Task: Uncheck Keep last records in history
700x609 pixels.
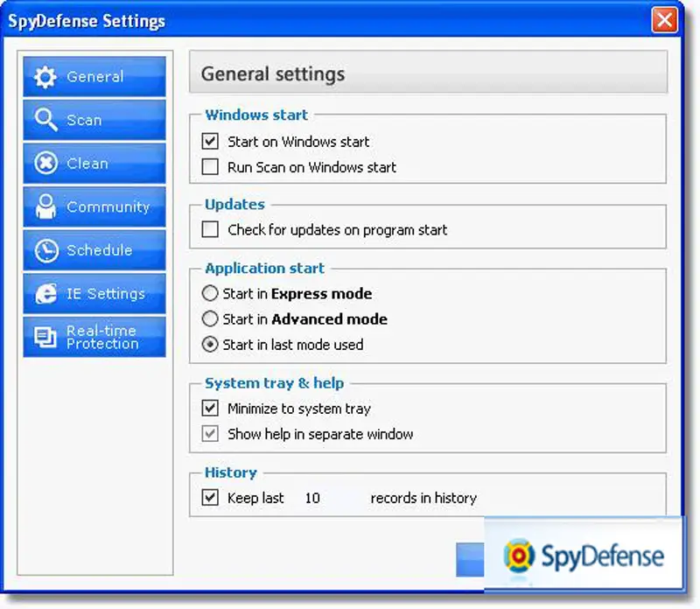Action: [x=210, y=497]
